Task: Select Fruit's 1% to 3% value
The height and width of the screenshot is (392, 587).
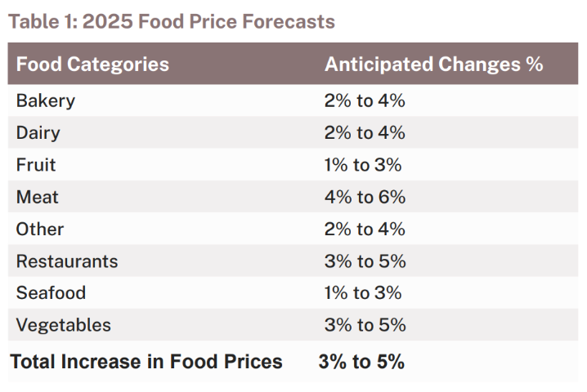Action: (x=363, y=165)
